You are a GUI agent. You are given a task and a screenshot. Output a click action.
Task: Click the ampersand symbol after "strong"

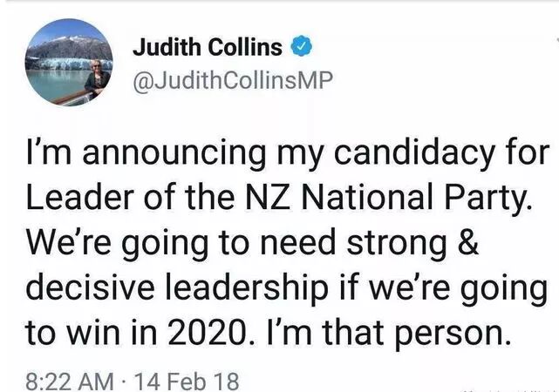coord(467,242)
